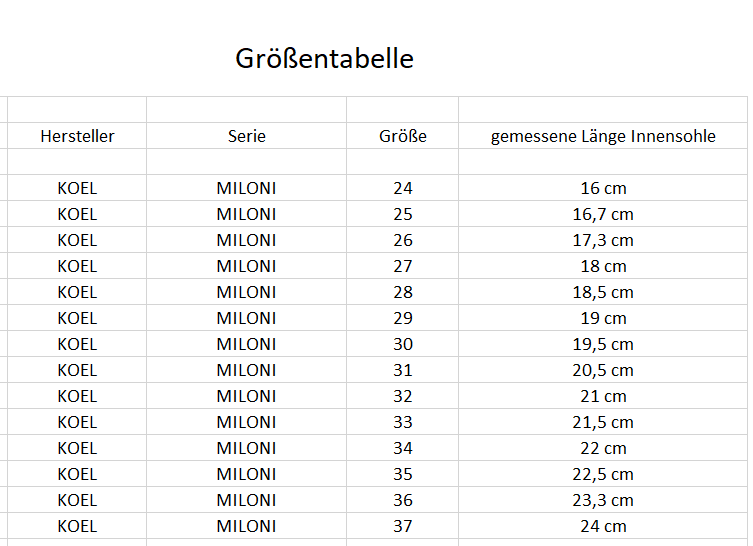The image size is (753, 546).
Task: Select the 18 cm length cell
Action: [x=603, y=266]
